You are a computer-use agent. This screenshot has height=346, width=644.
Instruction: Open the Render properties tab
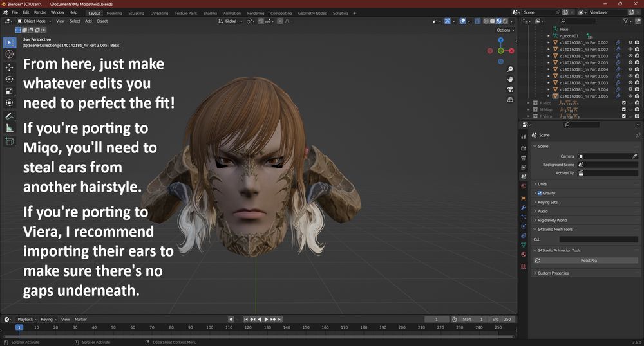pyautogui.click(x=524, y=149)
